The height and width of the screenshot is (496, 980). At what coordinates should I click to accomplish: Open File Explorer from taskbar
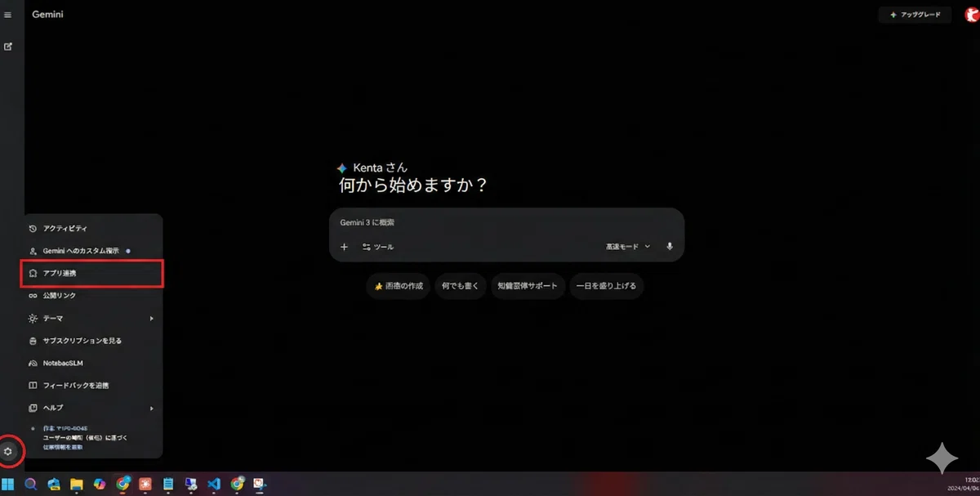point(77,484)
